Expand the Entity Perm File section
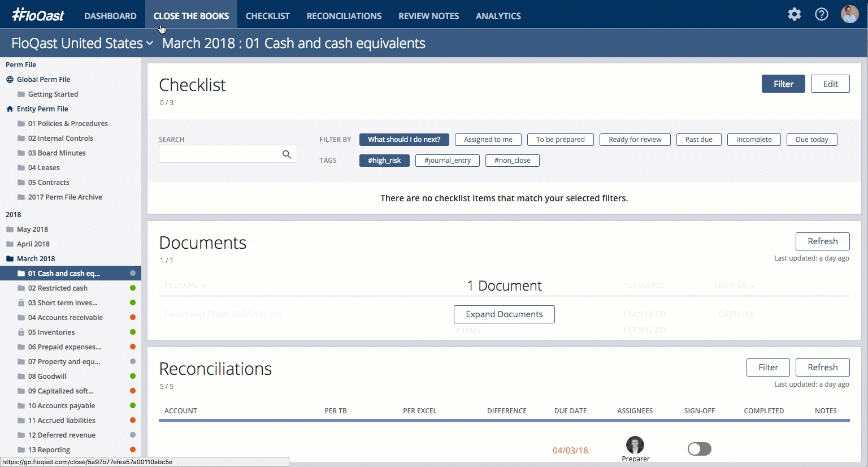 click(42, 109)
